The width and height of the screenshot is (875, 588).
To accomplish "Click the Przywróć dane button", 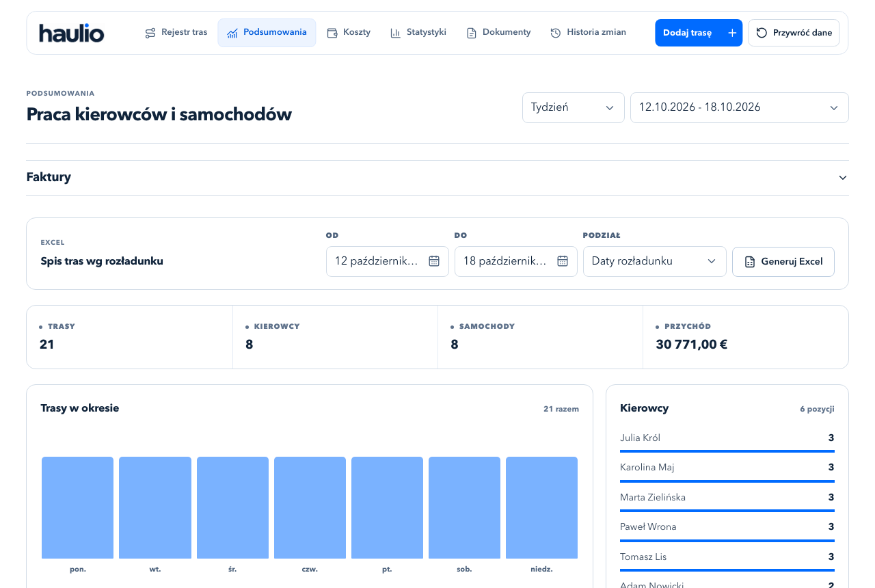I will (x=794, y=33).
